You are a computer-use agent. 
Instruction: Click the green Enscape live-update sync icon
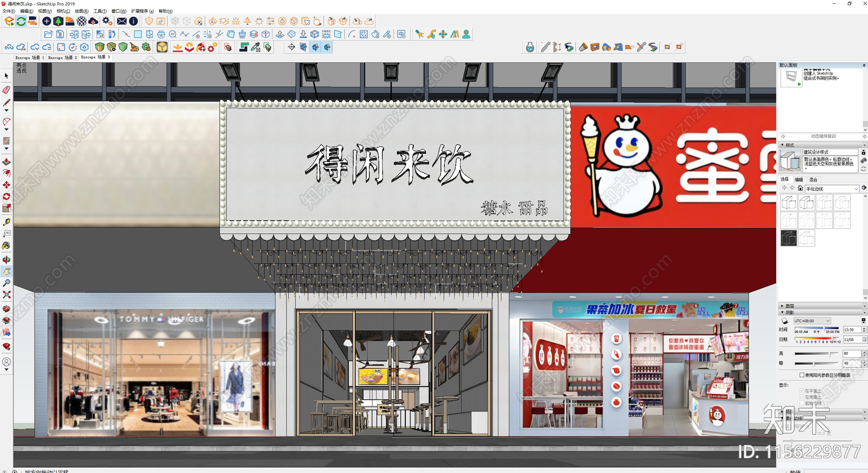(x=21, y=21)
